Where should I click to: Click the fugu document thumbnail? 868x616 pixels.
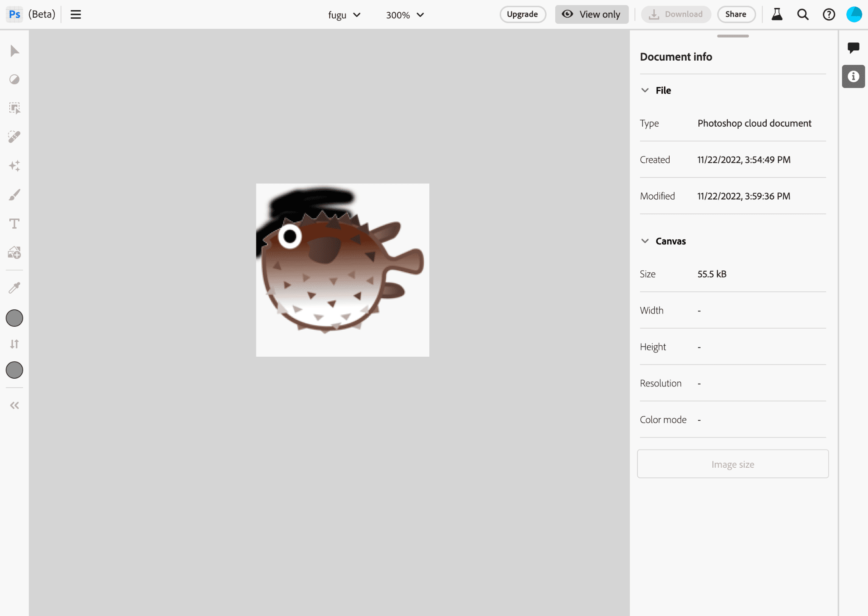pos(342,270)
